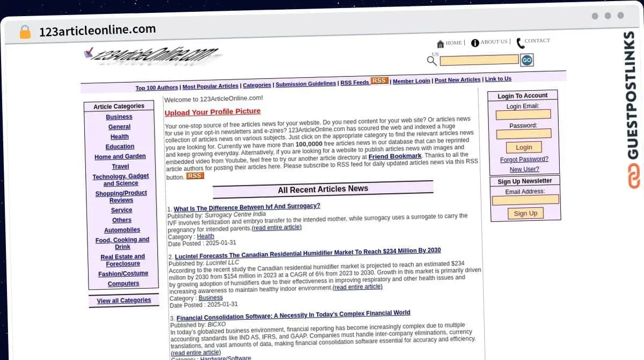This screenshot has height=360, width=644.
Task: Open View all Categories
Action: click(x=124, y=300)
